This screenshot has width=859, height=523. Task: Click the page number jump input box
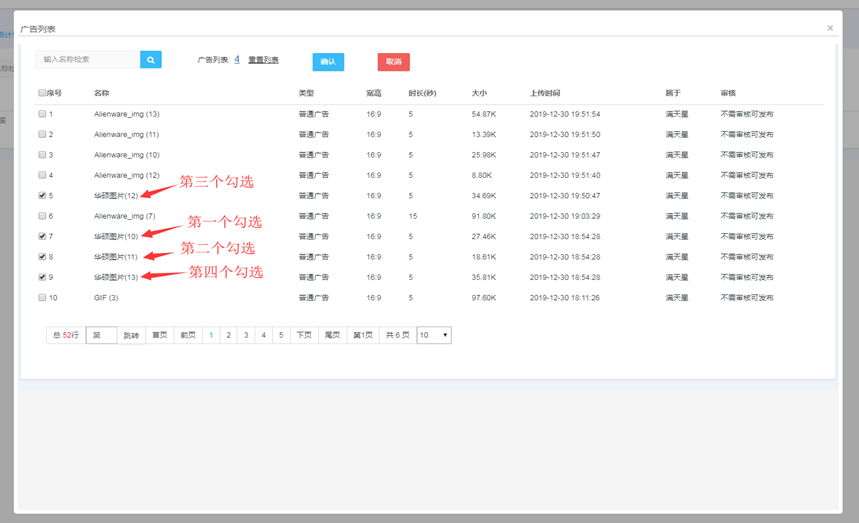(101, 336)
